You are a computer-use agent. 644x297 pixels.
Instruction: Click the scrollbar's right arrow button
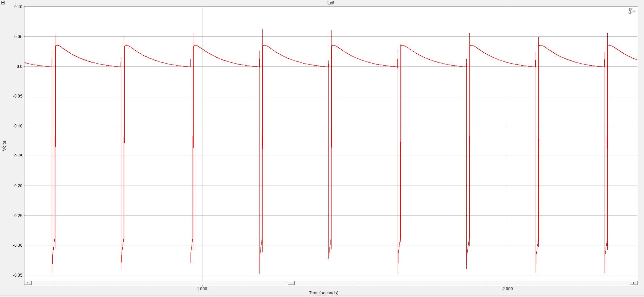point(633,283)
